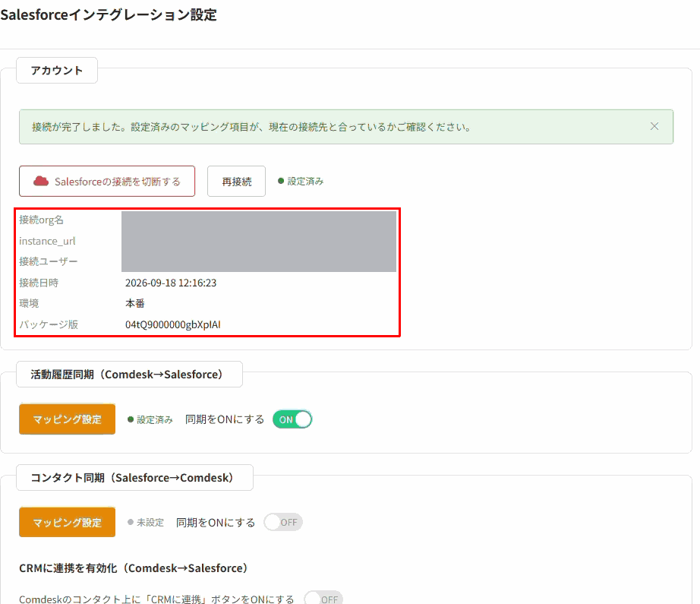The width and height of the screenshot is (700, 604).
Task: Toggle the CRMに連携 button switch
Action: (x=323, y=599)
